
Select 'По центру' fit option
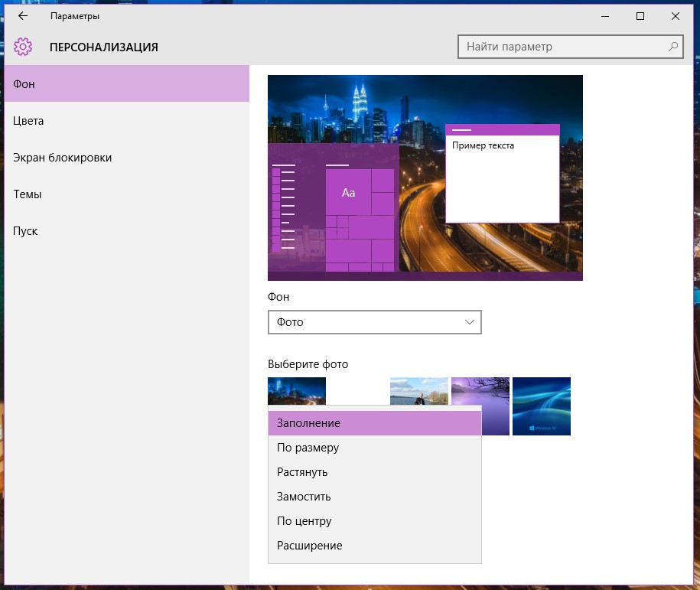click(x=374, y=521)
